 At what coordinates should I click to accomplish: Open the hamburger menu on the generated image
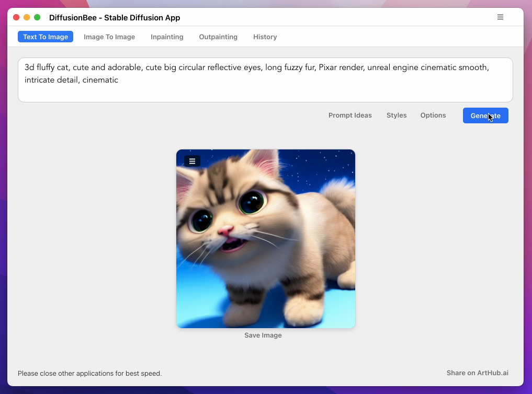[192, 161]
